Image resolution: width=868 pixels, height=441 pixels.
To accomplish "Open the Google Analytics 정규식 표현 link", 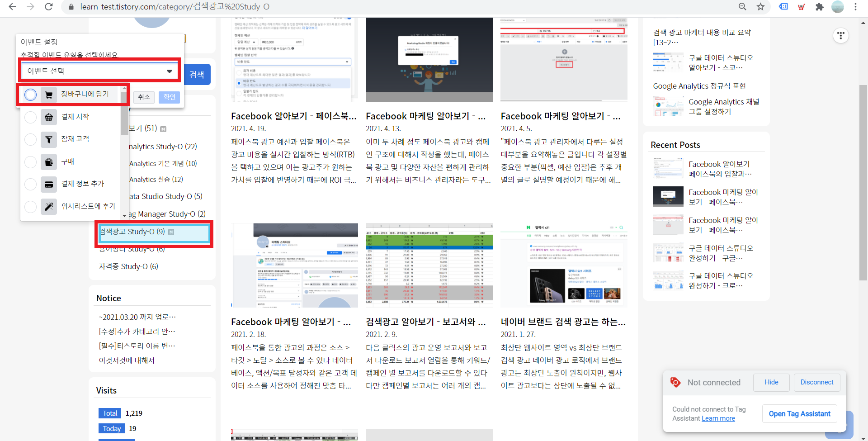I will [x=699, y=86].
